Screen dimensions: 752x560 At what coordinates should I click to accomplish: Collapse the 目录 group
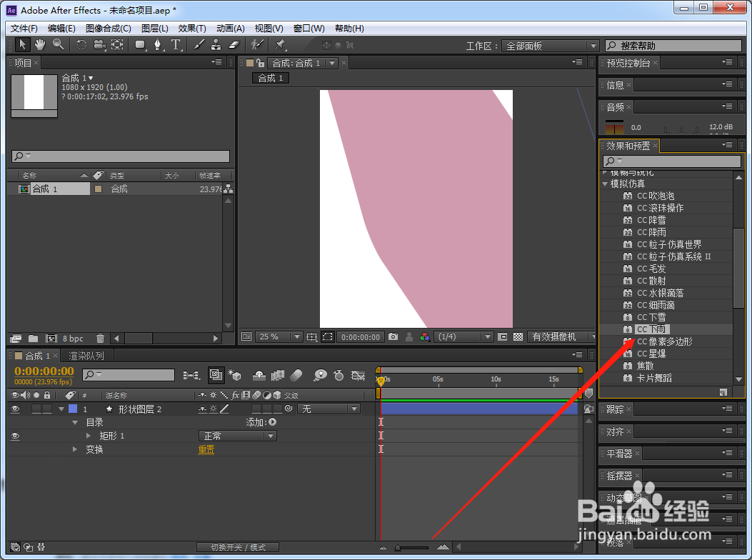(75, 423)
